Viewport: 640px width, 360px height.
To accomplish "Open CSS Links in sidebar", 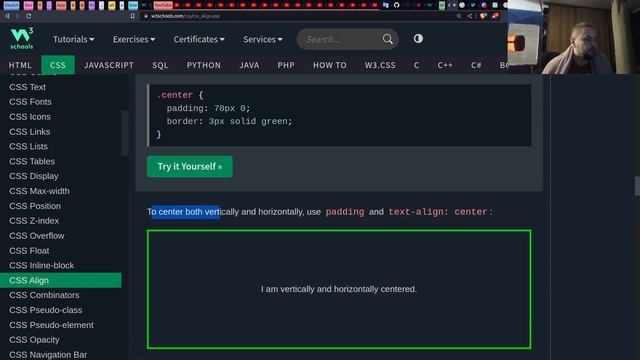I will pyautogui.click(x=29, y=132).
